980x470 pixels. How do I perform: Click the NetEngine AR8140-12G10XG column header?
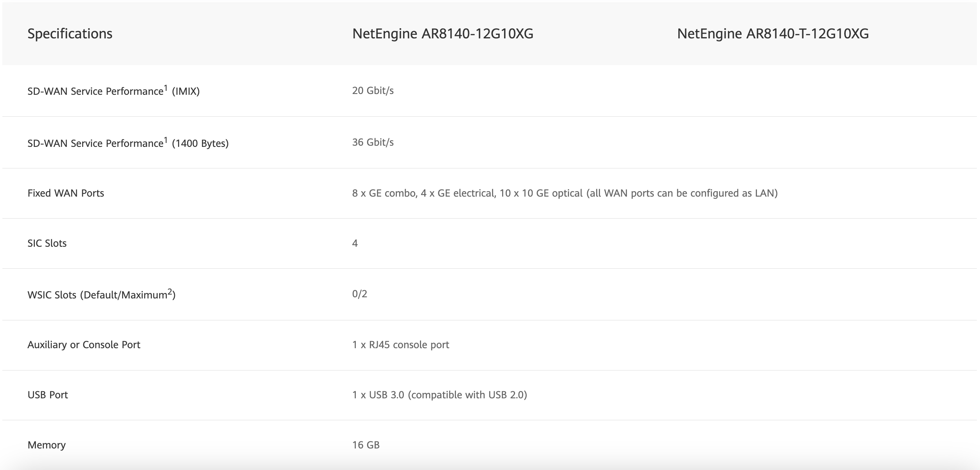pyautogui.click(x=443, y=34)
